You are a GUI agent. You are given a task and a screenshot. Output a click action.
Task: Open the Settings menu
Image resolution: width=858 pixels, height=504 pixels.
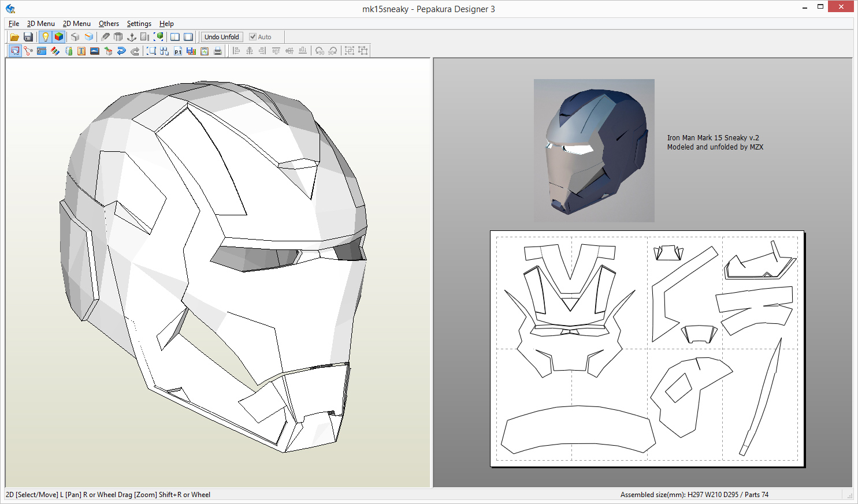[x=139, y=24]
